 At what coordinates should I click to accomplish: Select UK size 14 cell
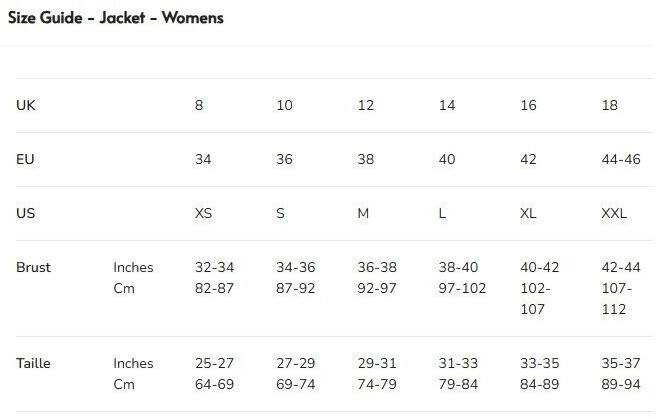pyautogui.click(x=446, y=106)
